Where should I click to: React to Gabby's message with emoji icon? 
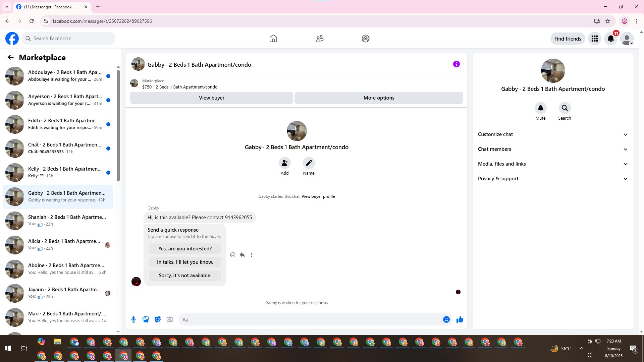[233, 255]
